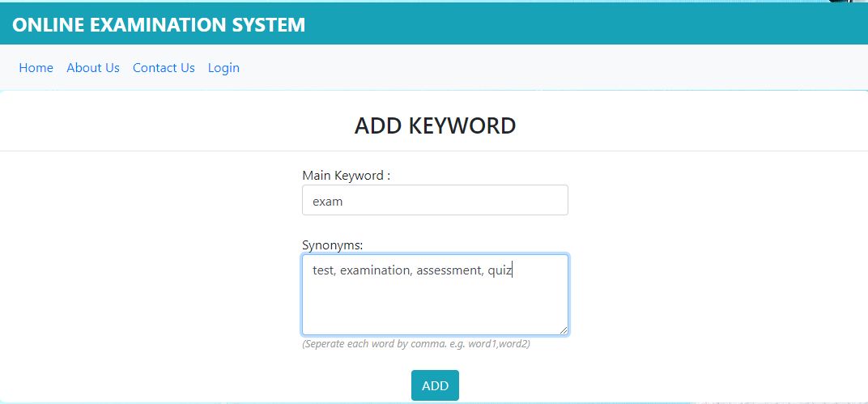Click the ADD button to submit keyword
The height and width of the screenshot is (404, 868).
point(435,385)
